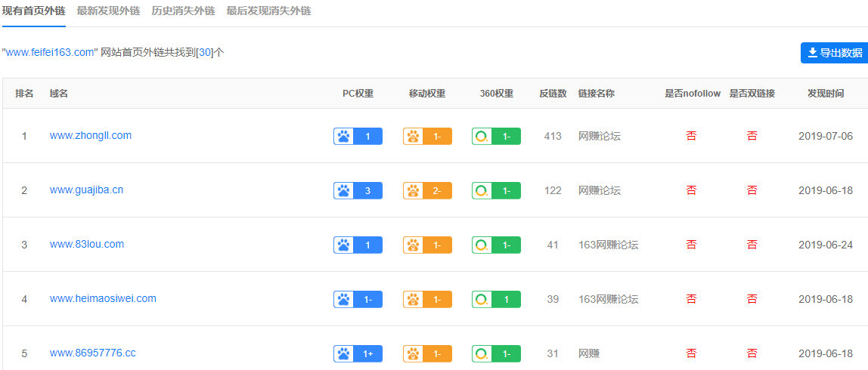Open the 历史消失外链 tab

[183, 11]
